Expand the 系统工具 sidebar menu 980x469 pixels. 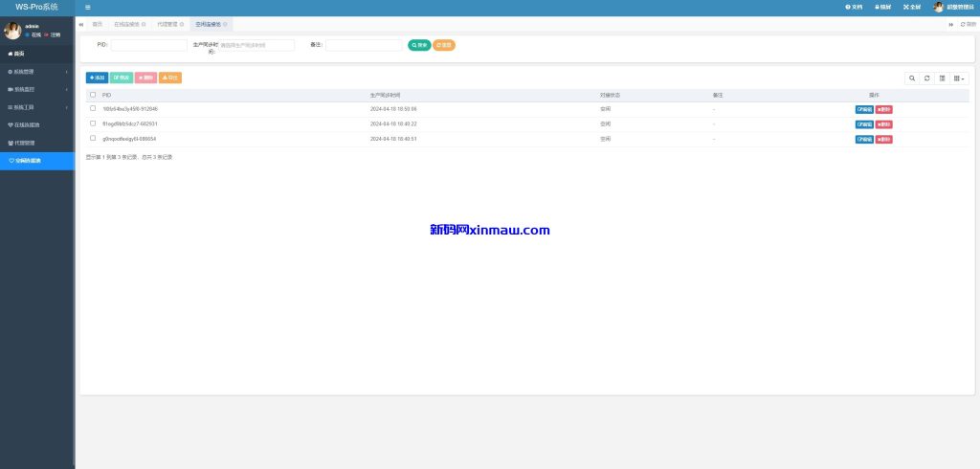[x=36, y=107]
